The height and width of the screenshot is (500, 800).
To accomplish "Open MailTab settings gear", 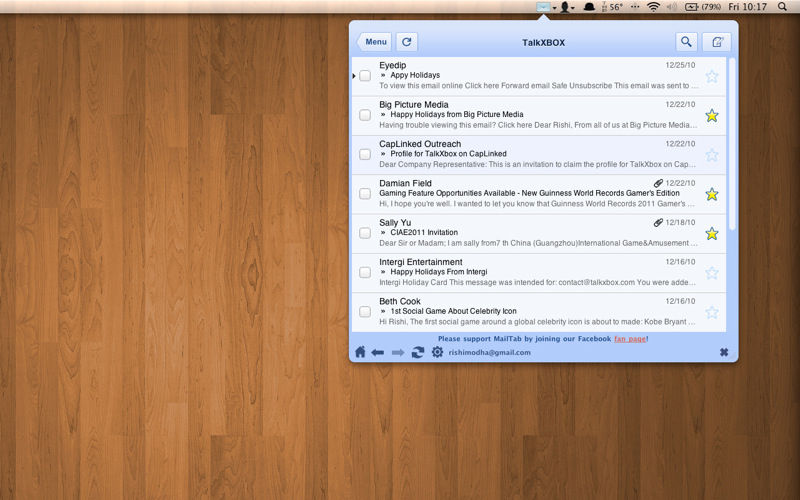I will 437,352.
